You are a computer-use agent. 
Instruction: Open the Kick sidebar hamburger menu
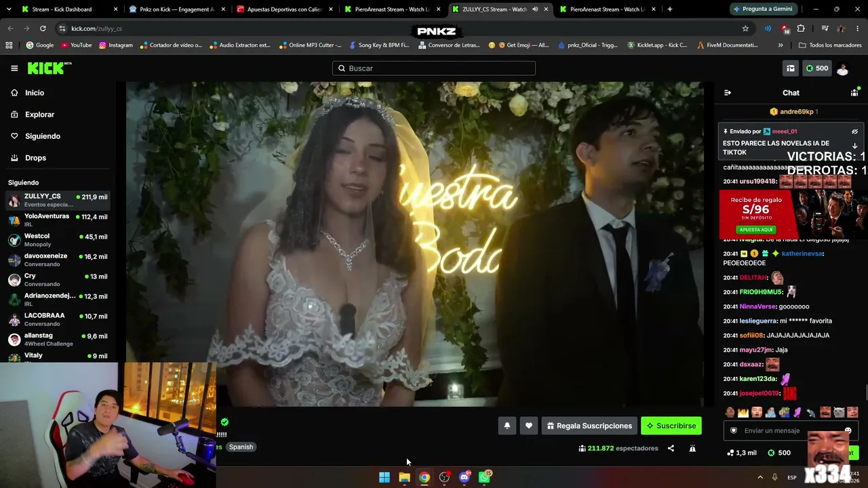pyautogui.click(x=14, y=68)
